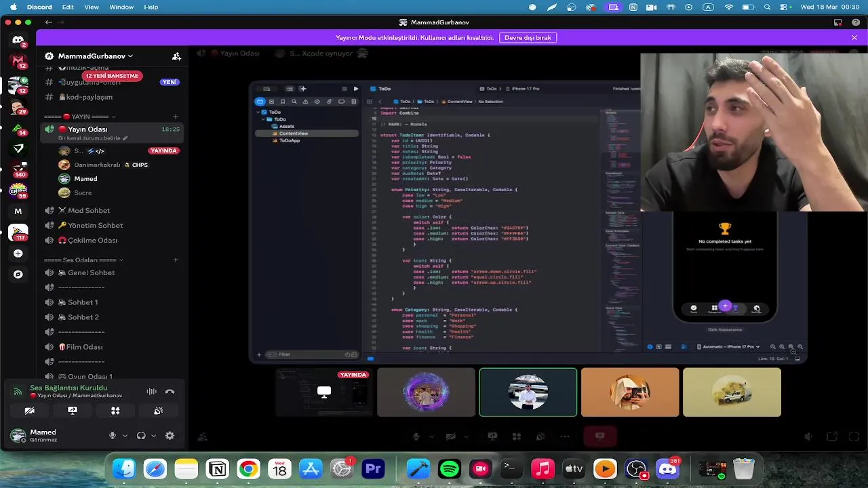Add a channel to Ses Odaları category

[176, 260]
